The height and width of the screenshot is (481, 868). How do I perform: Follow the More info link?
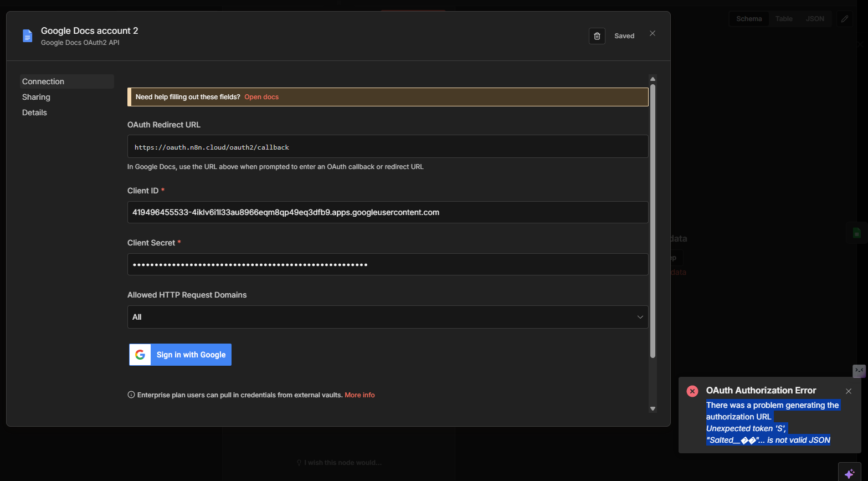[x=359, y=395]
